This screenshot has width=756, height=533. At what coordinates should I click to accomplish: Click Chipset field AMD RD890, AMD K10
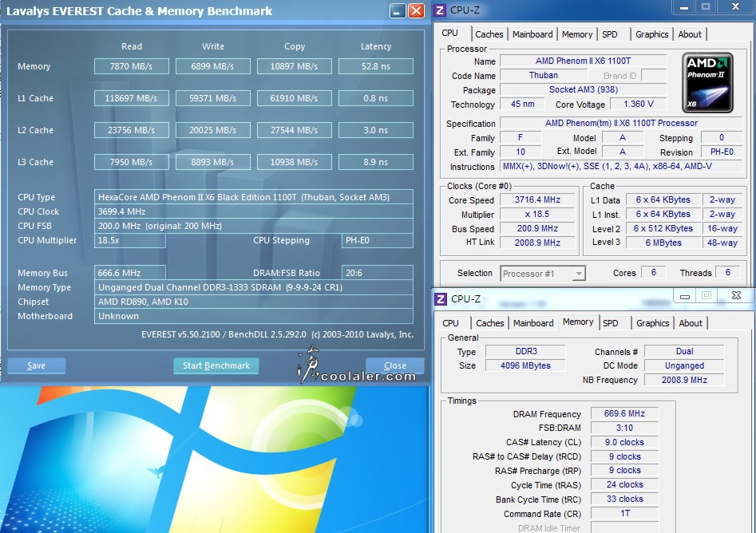point(254,302)
